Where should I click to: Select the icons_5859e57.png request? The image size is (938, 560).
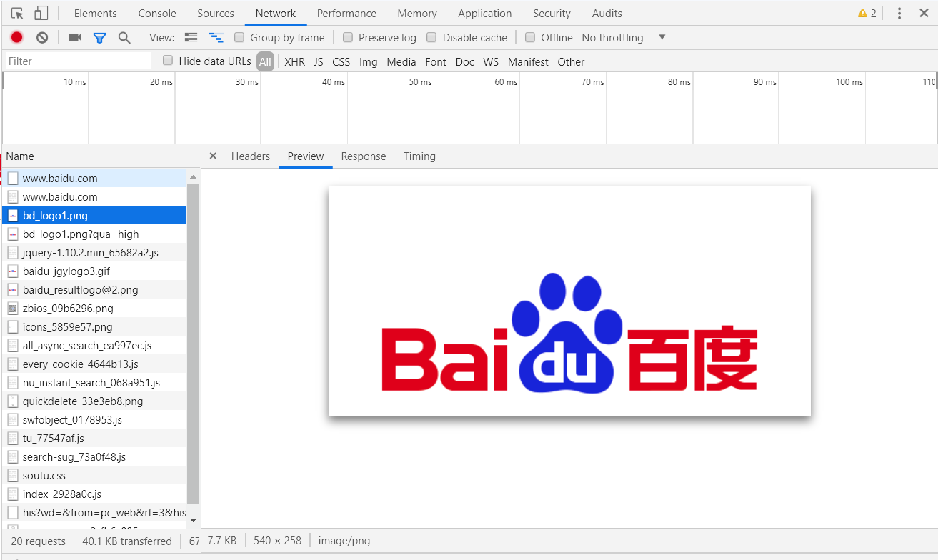[x=94, y=326]
